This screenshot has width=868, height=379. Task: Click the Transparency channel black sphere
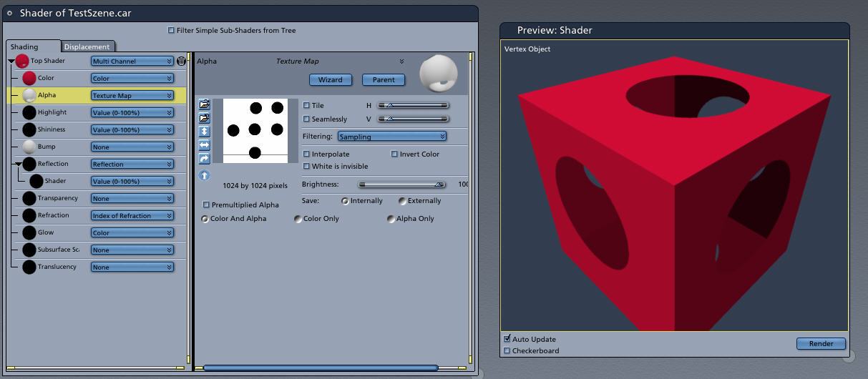coord(29,198)
